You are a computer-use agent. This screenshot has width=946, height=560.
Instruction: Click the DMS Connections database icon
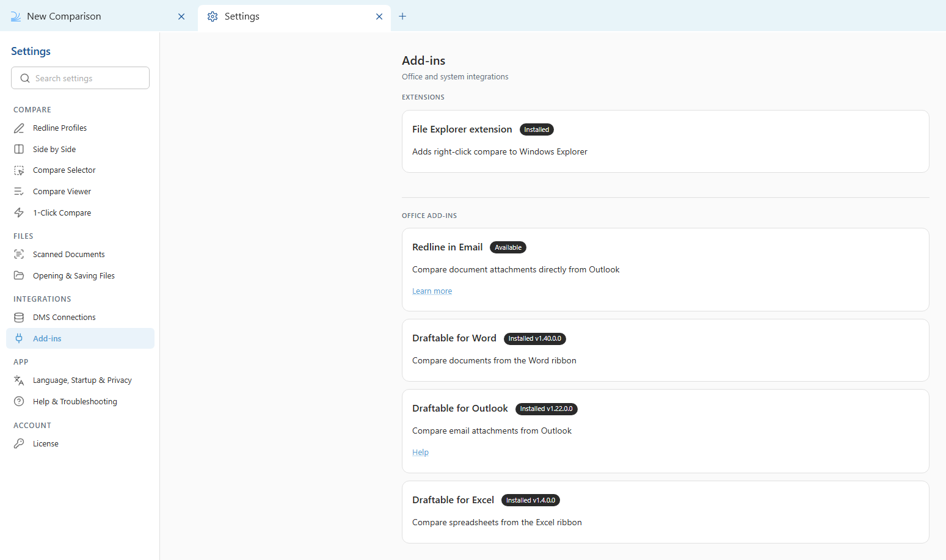click(19, 318)
